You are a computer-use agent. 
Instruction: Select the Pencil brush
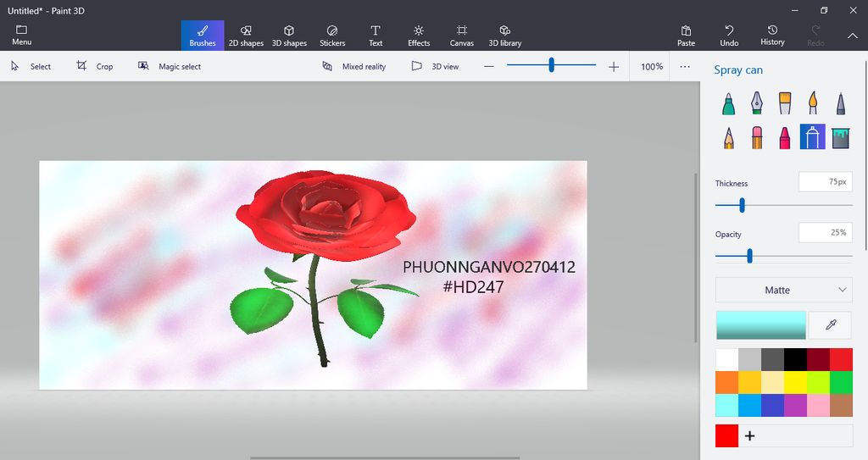coord(728,137)
